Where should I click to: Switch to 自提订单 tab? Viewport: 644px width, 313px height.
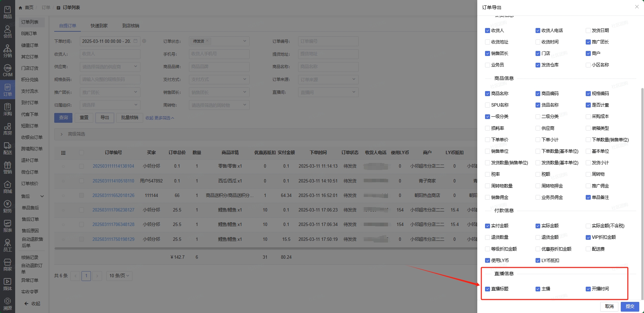tap(68, 26)
